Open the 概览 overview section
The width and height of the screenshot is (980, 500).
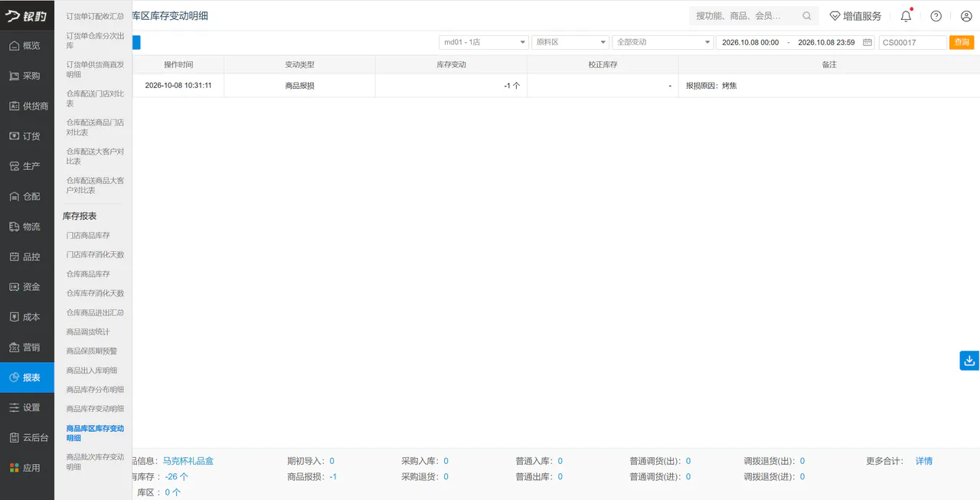coord(27,46)
